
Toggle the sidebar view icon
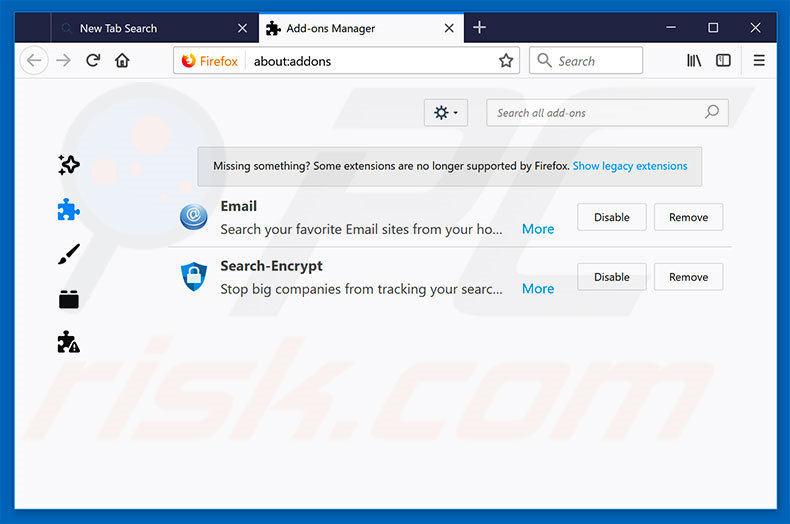[x=723, y=60]
